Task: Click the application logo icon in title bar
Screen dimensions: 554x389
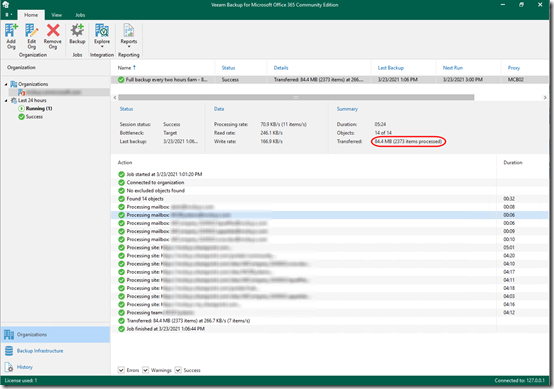Action: [x=6, y=5]
